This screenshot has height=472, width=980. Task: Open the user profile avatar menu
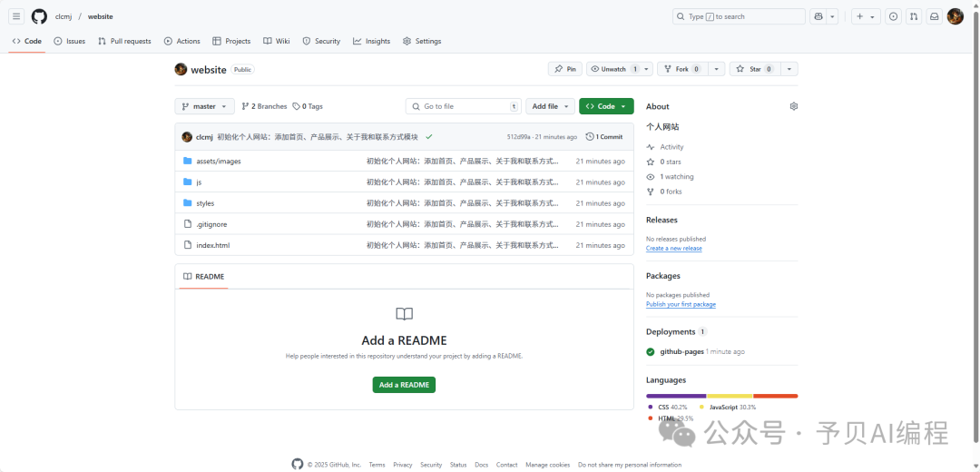(955, 17)
